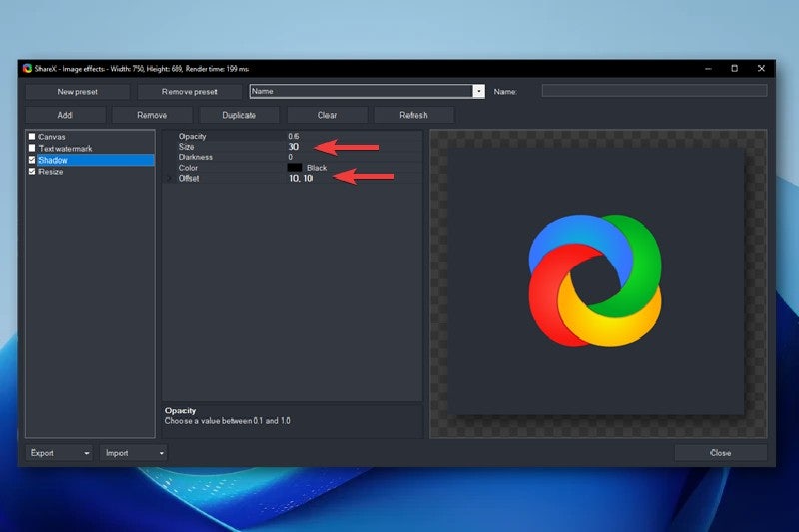The width and height of the screenshot is (799, 532).
Task: Click the ShareX logo preview image
Action: tap(595, 280)
